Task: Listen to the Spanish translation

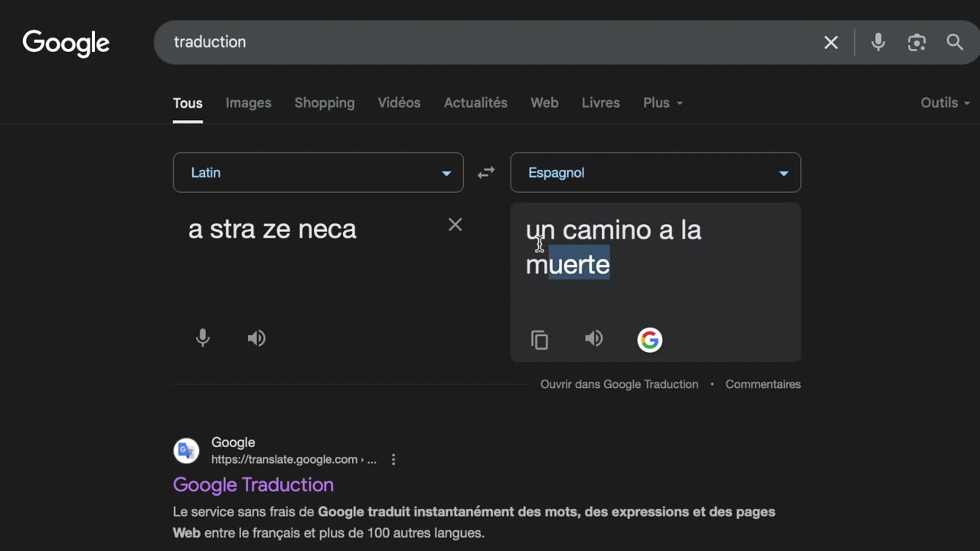Action: pos(594,338)
